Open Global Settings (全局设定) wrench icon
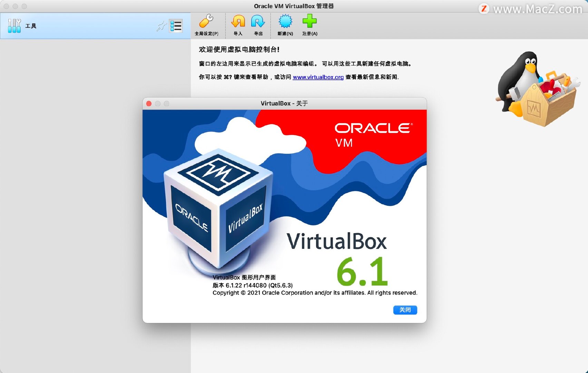588x373 pixels. pyautogui.click(x=206, y=21)
